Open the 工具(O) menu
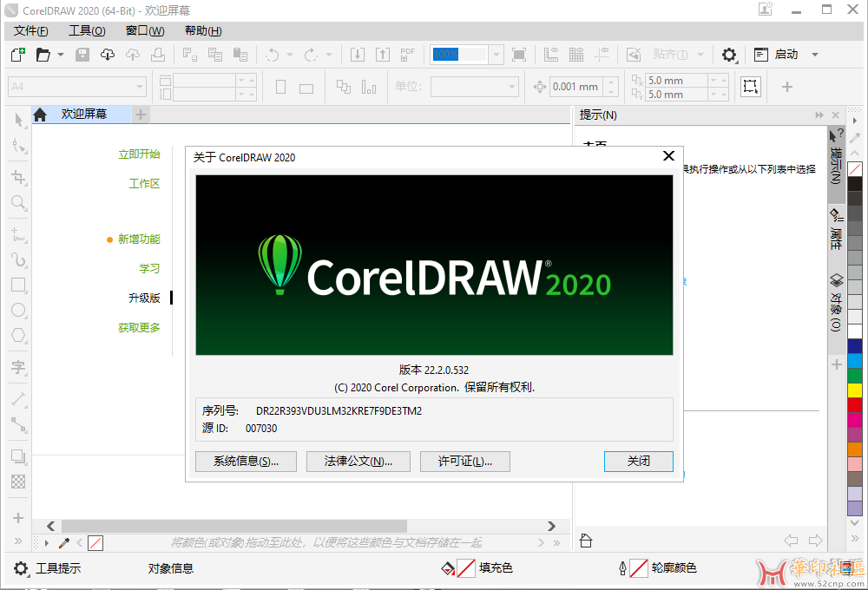Viewport: 868px width, 590px height. point(87,31)
